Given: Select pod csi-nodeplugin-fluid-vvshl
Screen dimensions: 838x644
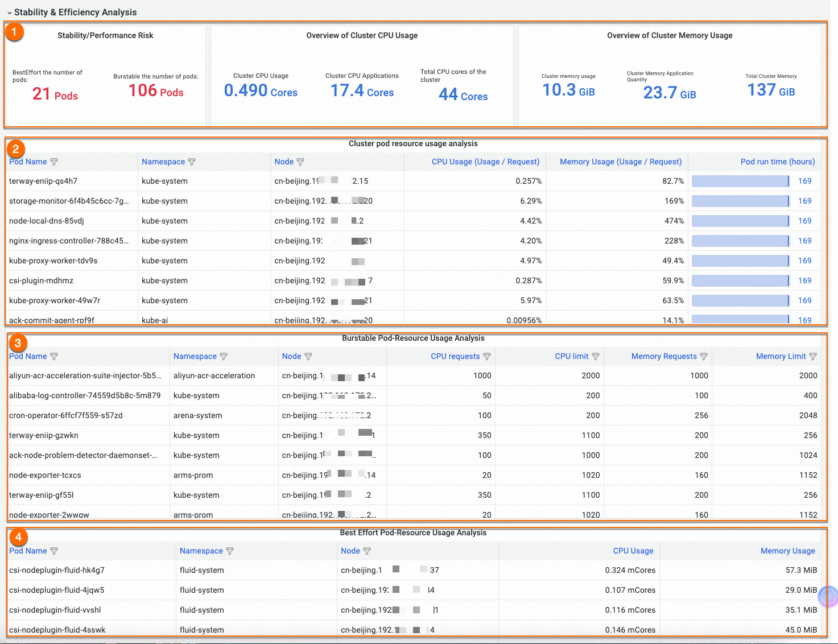Looking at the screenshot, I should pos(55,610).
